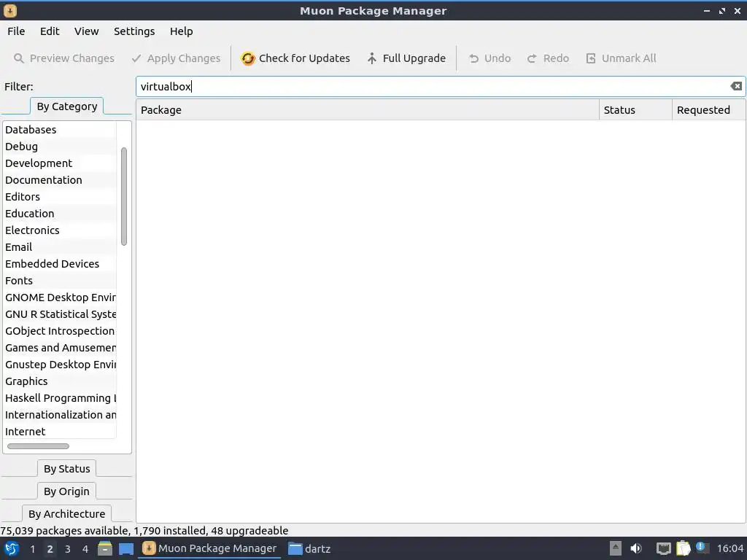
Task: Click the Apply Changes checkmark icon
Action: (x=136, y=58)
